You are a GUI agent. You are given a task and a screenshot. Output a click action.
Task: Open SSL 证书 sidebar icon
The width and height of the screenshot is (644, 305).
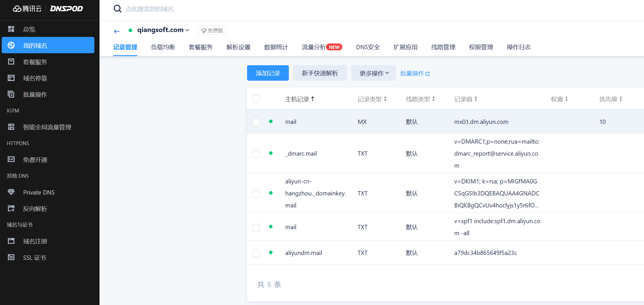11,257
